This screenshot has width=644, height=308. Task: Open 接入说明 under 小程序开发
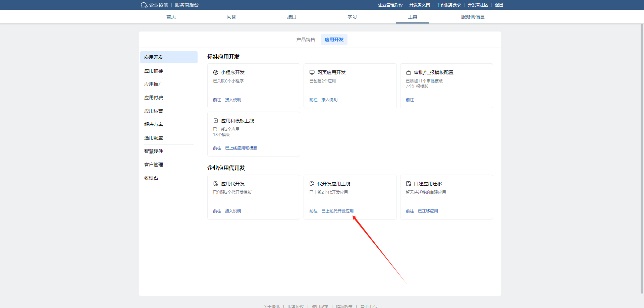tap(233, 100)
